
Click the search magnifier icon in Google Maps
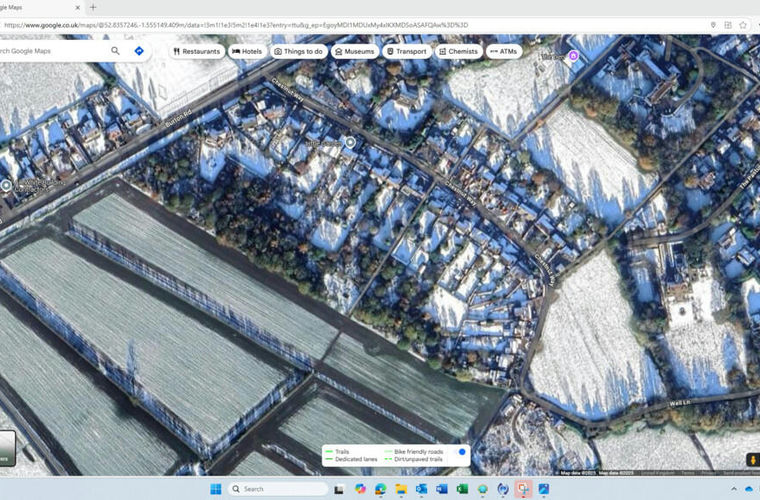point(116,51)
